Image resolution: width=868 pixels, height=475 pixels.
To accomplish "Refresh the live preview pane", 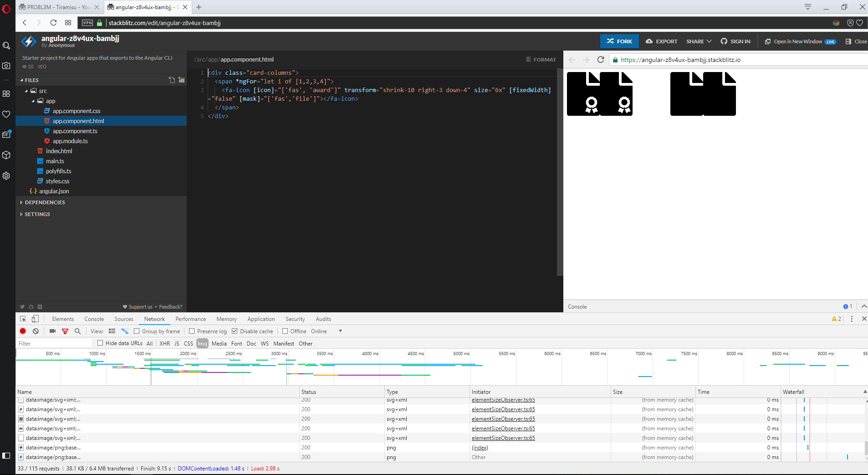I will coord(601,59).
